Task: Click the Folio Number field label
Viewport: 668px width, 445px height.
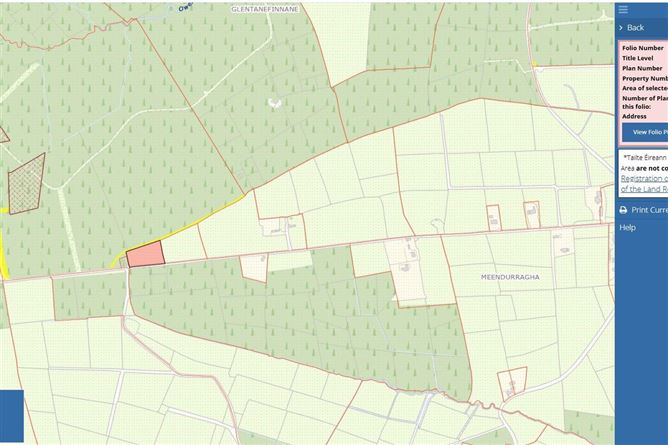Action: 643,48
